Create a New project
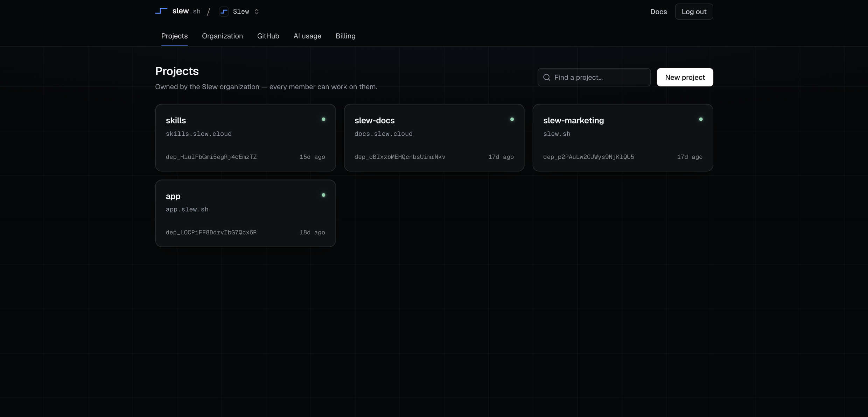The width and height of the screenshot is (868, 417). tap(685, 77)
